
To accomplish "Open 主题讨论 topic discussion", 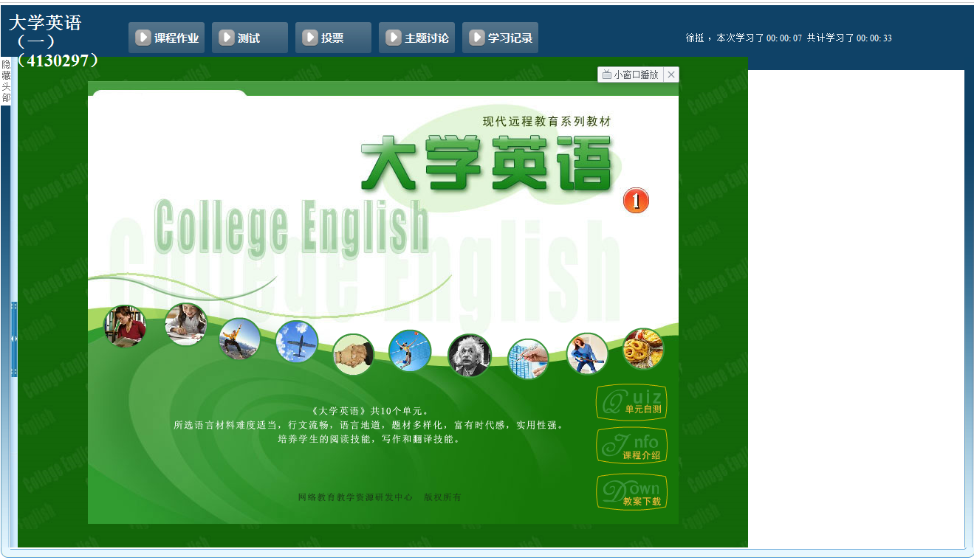I will [416, 38].
